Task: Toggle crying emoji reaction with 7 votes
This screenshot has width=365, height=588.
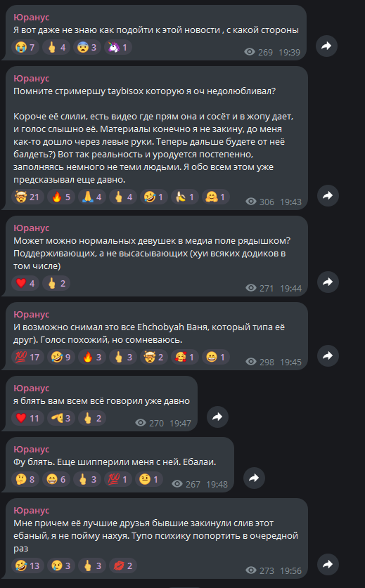Action: (25, 48)
